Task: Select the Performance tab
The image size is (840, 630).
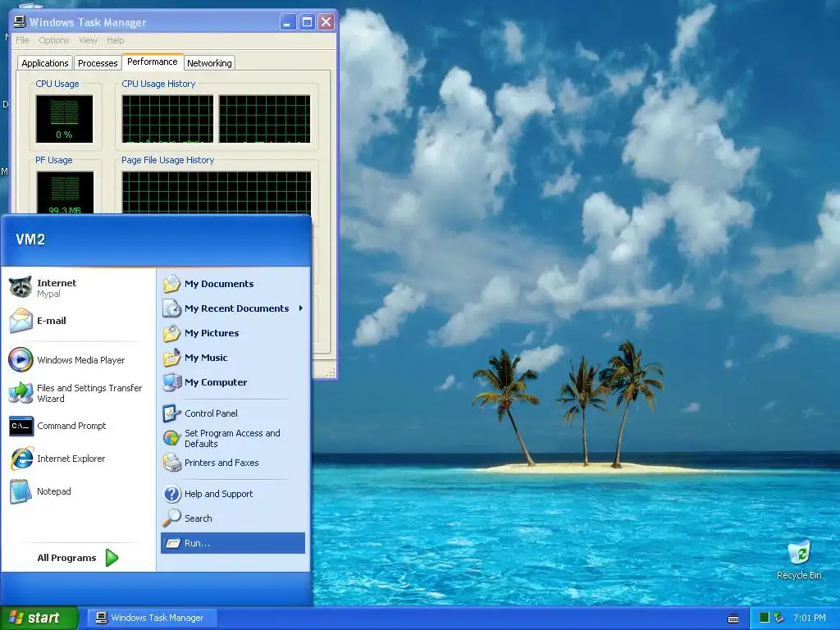Action: click(152, 62)
